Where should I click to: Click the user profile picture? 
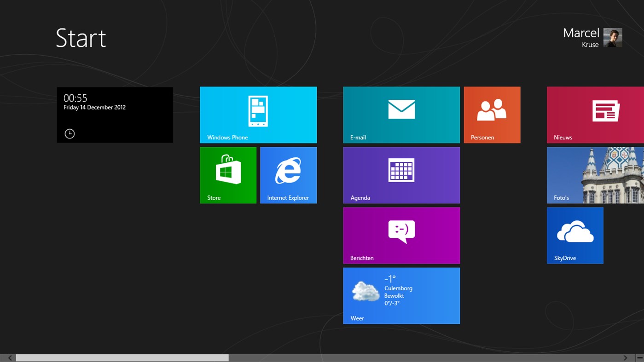(613, 37)
